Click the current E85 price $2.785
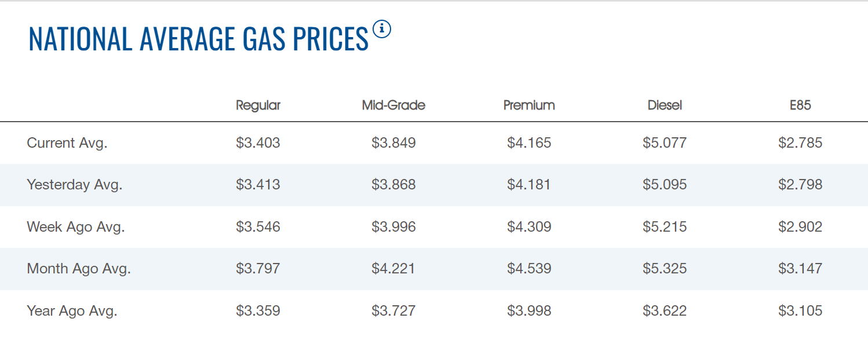Screen dimensions: 868x351 800,143
